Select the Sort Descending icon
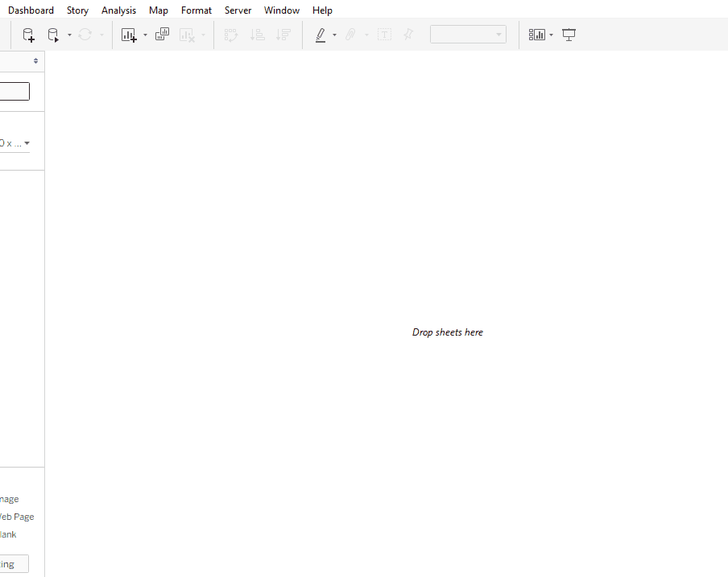The image size is (728, 577). point(283,35)
